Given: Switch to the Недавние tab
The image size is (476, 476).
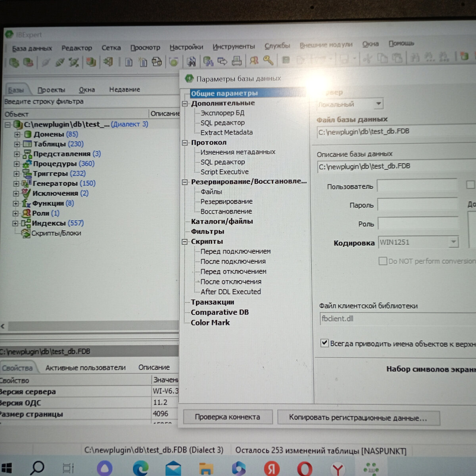Looking at the screenshot, I should [125, 90].
